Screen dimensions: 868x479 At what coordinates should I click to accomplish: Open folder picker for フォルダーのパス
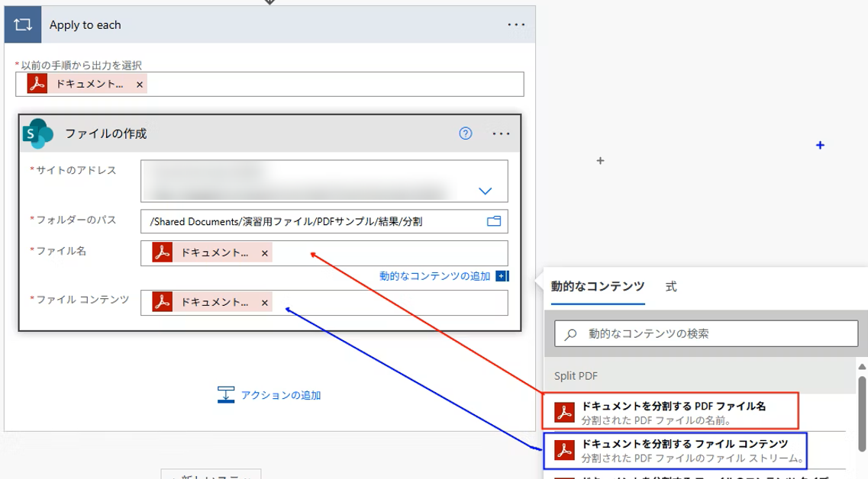point(494,221)
